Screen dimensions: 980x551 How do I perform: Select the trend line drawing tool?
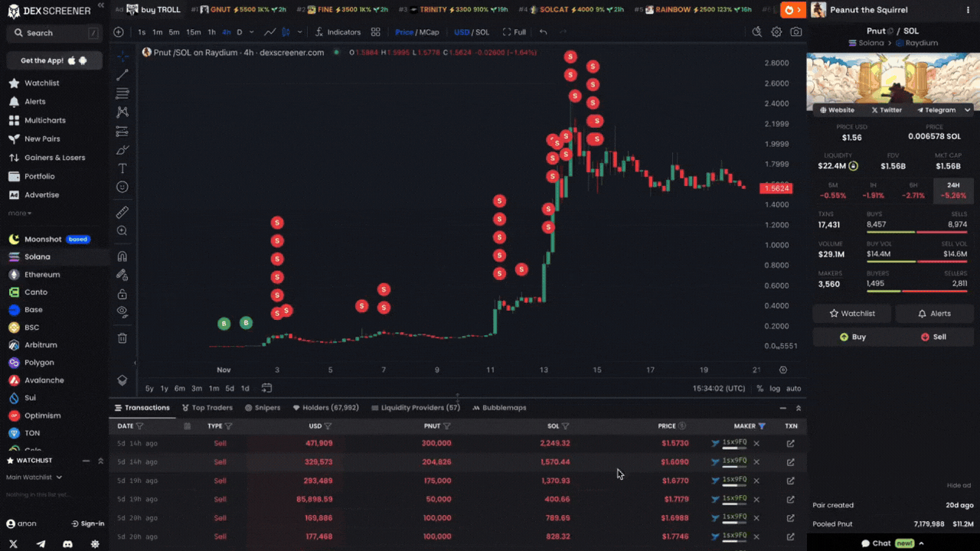pos(122,75)
